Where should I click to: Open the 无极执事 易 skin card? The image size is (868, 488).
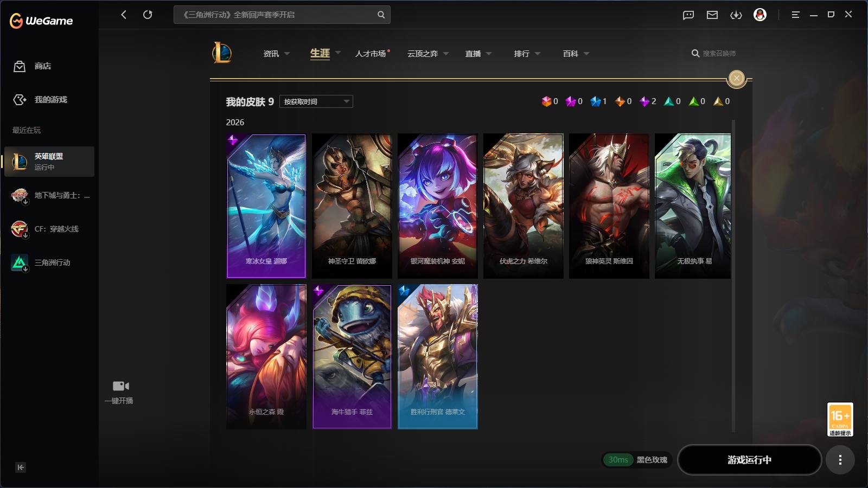coord(693,206)
